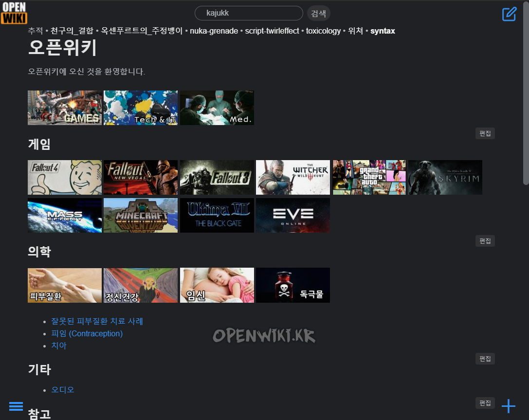Edit the 게임 section with 편집

pyautogui.click(x=485, y=133)
